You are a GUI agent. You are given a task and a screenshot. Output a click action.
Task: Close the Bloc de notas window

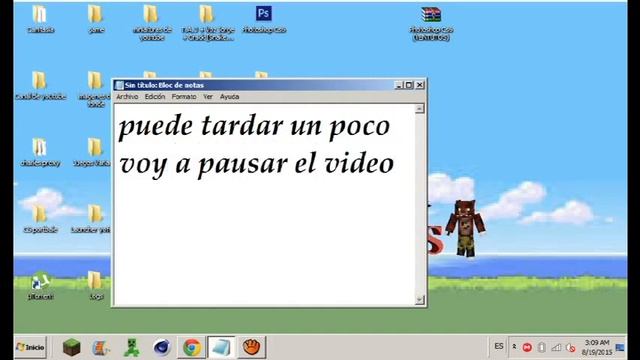420,85
